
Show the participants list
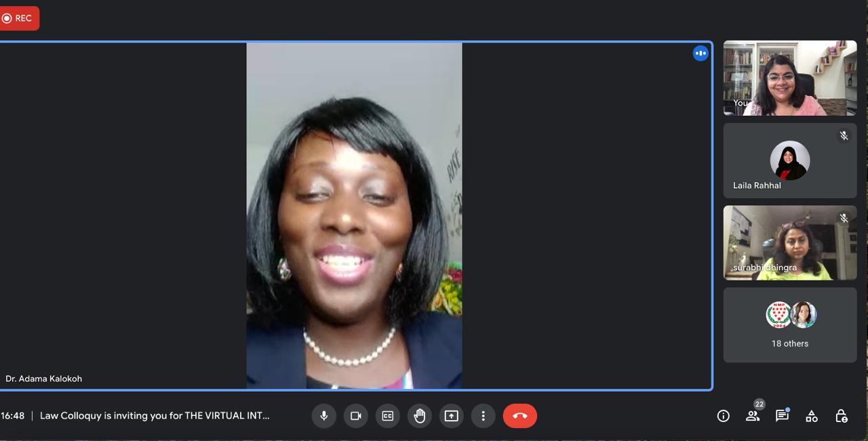pyautogui.click(x=753, y=416)
